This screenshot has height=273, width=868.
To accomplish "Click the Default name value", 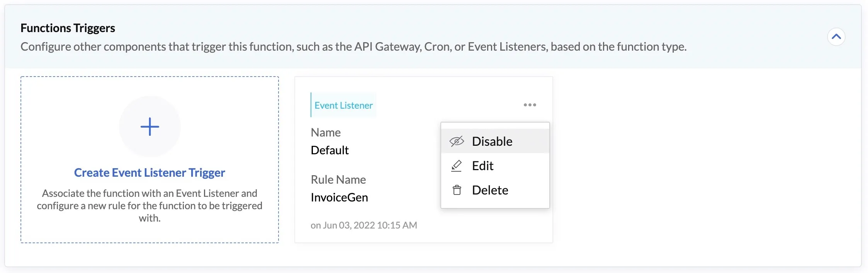I will pyautogui.click(x=330, y=150).
